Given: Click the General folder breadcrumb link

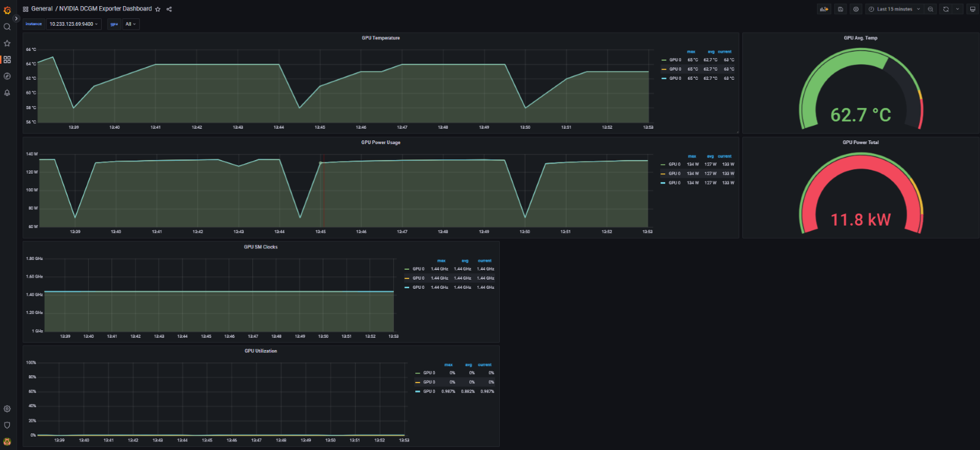Looking at the screenshot, I should click(x=42, y=9).
